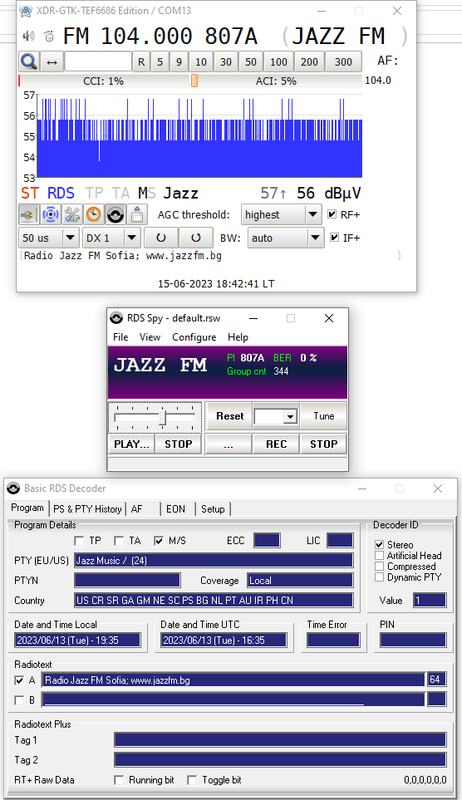Open the spectral scan magnifier icon

coord(29,62)
